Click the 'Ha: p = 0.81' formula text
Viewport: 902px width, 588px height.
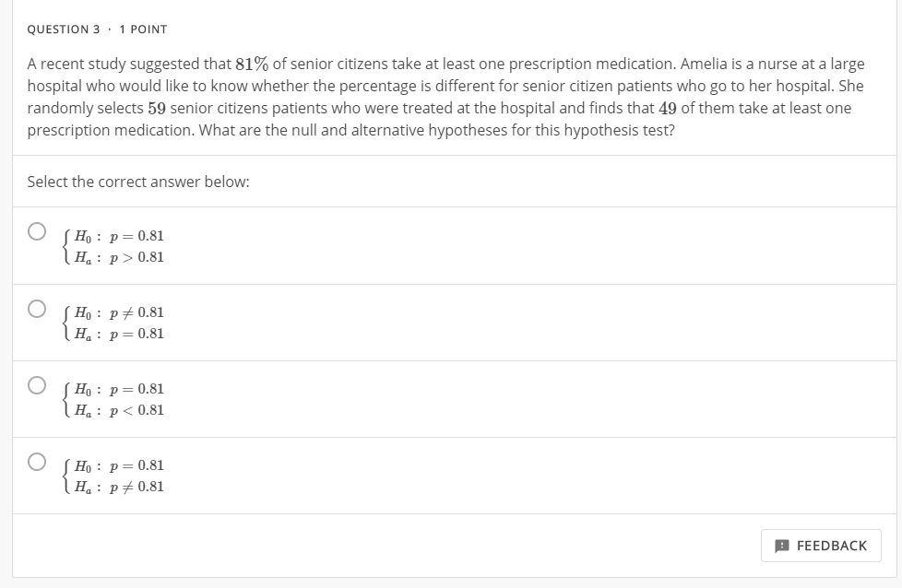coord(118,334)
